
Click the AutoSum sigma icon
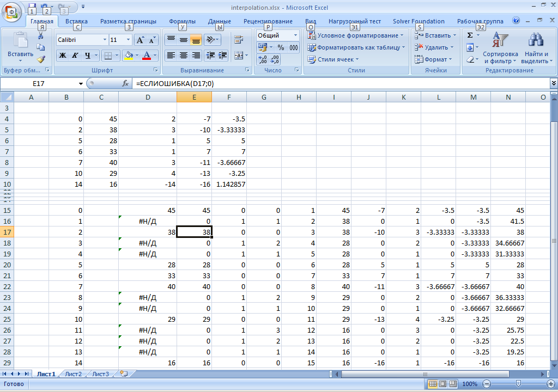(x=470, y=35)
